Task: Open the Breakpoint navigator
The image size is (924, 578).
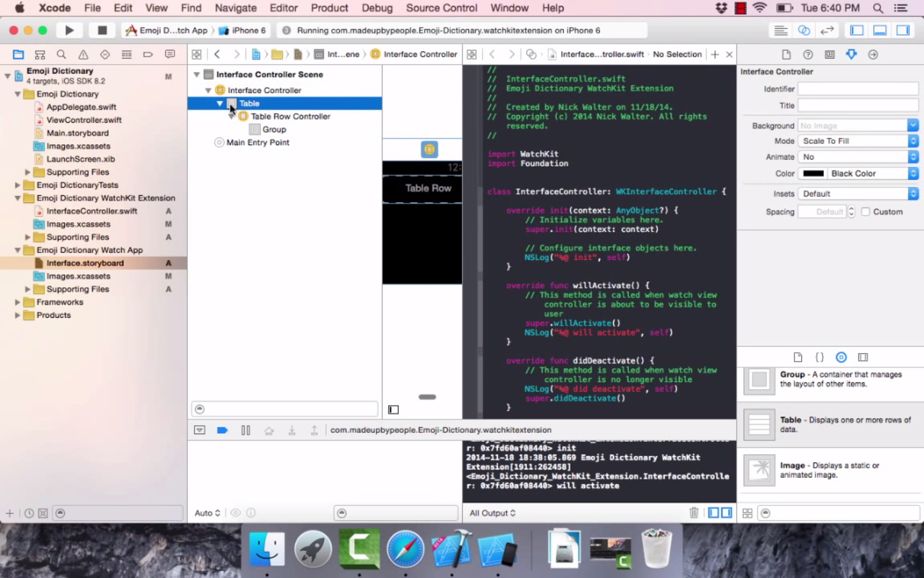Action: click(148, 55)
